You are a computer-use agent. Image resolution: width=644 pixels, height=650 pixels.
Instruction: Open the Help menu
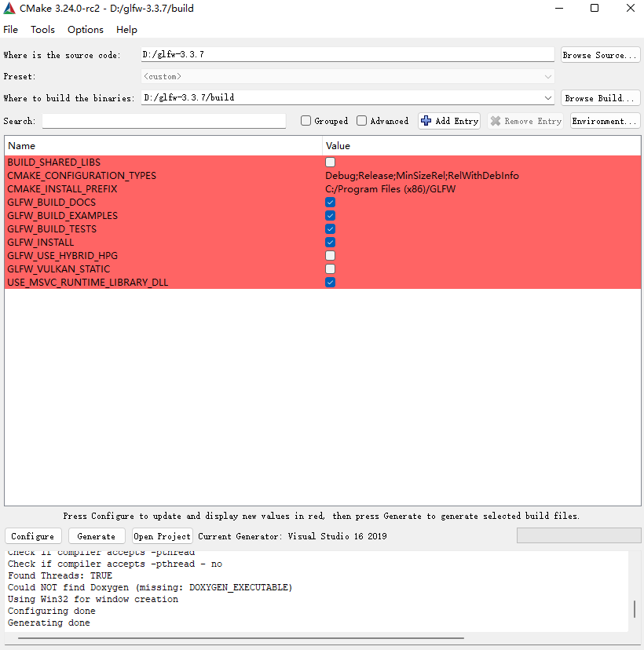coord(126,30)
